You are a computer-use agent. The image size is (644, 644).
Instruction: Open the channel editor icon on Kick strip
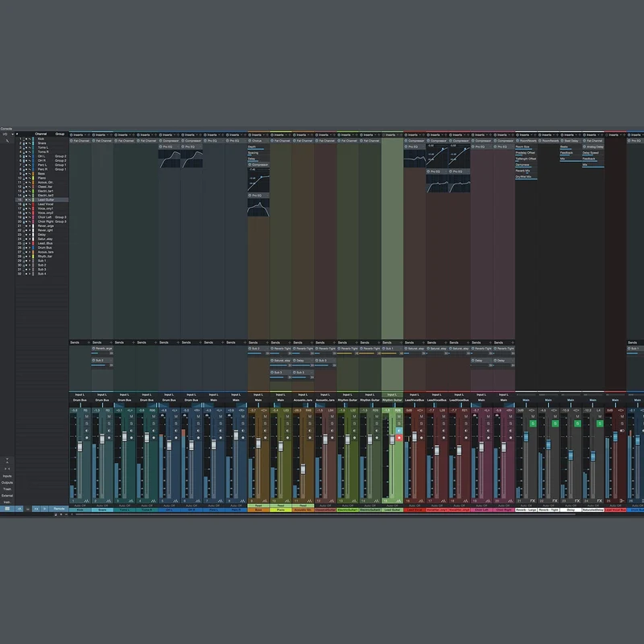(x=87, y=501)
